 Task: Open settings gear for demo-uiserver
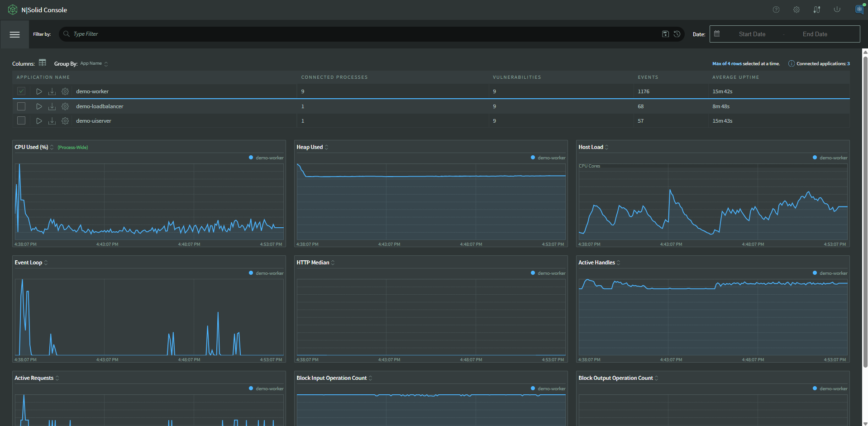(65, 121)
